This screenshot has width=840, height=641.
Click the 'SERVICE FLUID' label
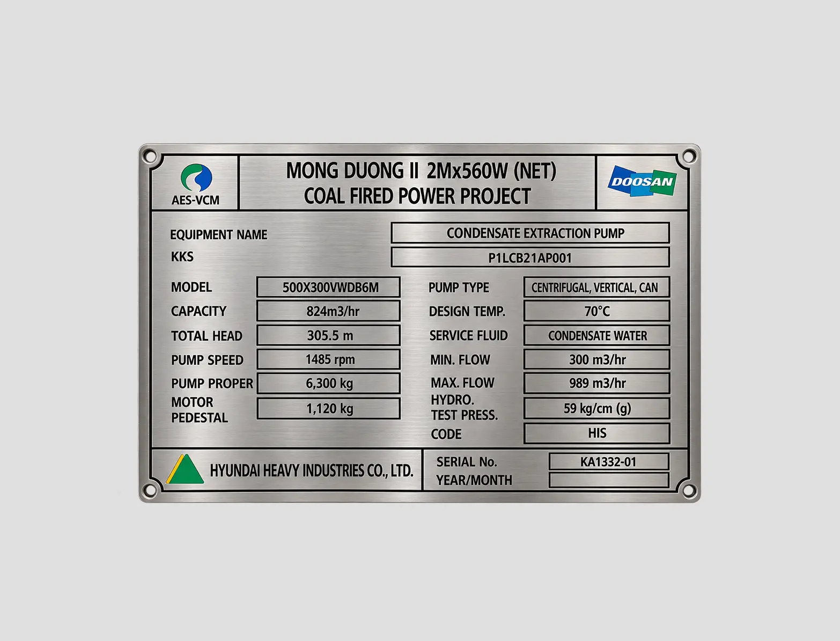click(x=468, y=336)
